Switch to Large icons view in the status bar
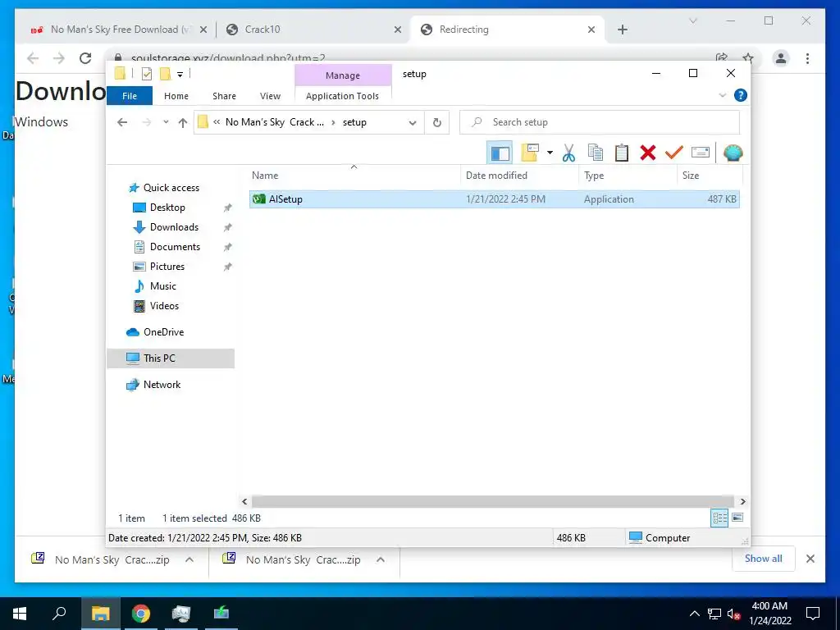Image resolution: width=840 pixels, height=630 pixels. (737, 518)
